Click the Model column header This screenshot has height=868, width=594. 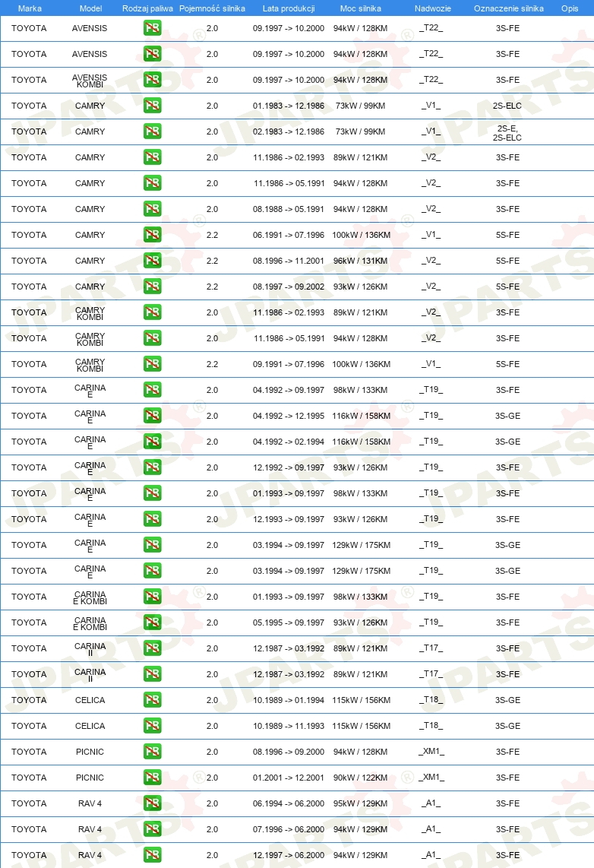pyautogui.click(x=90, y=8)
